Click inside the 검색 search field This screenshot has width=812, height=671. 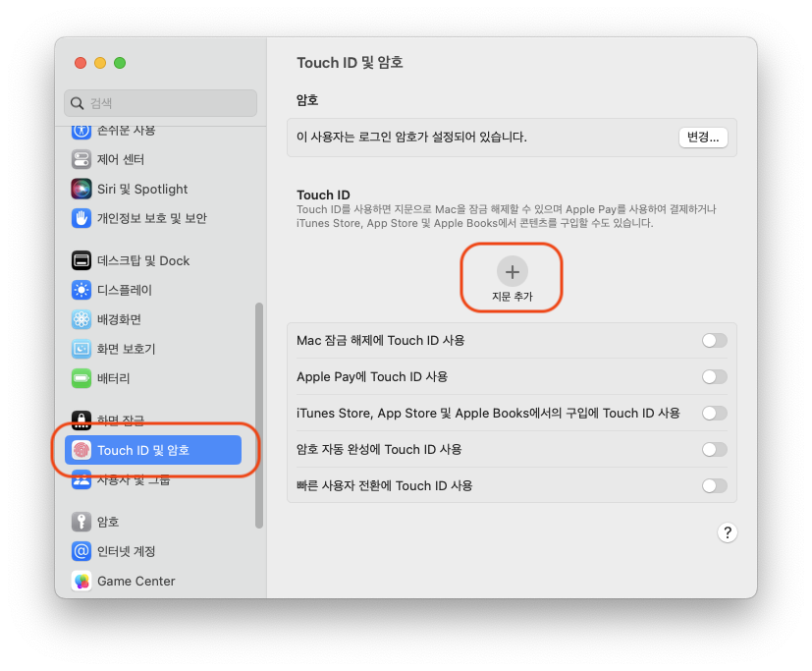pyautogui.click(x=160, y=103)
